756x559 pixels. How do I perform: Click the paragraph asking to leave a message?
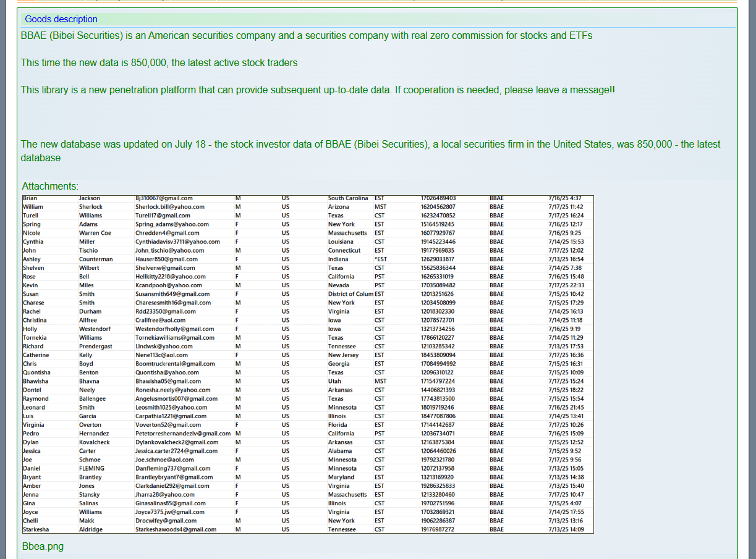click(x=318, y=90)
